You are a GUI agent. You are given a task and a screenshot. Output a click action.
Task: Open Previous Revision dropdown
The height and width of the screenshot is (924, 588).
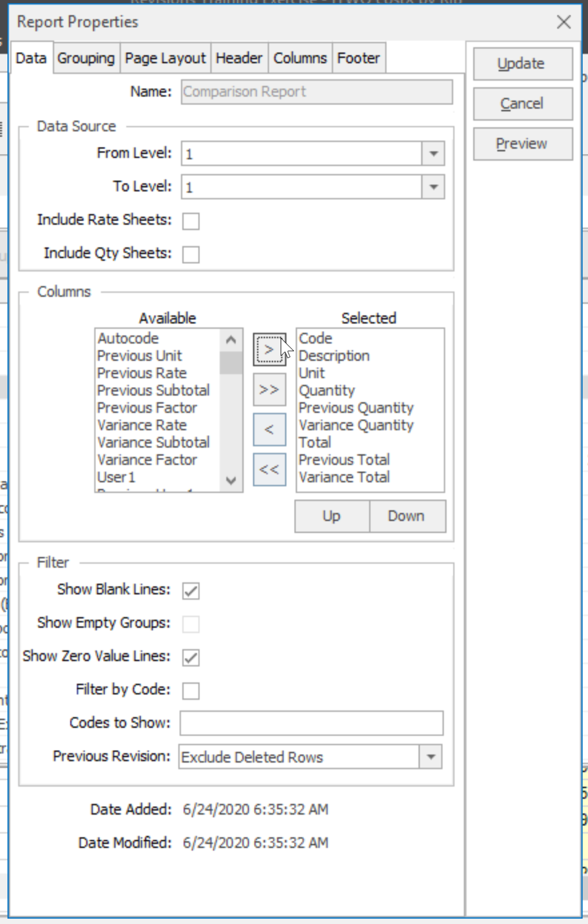[431, 757]
